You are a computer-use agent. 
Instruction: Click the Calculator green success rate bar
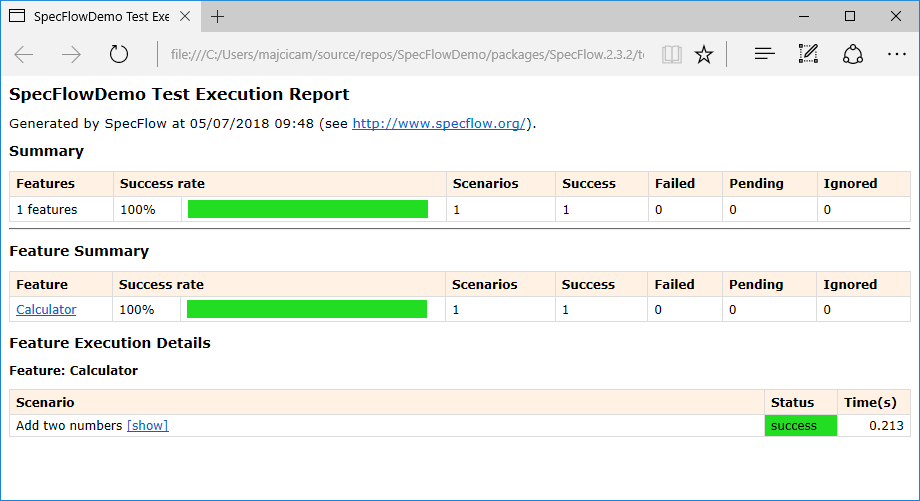coord(307,309)
